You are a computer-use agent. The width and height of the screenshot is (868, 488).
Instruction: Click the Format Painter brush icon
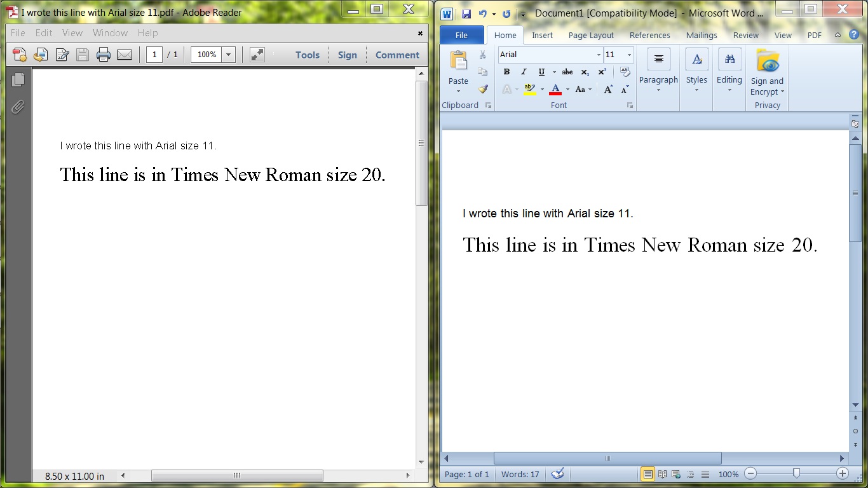pyautogui.click(x=483, y=90)
